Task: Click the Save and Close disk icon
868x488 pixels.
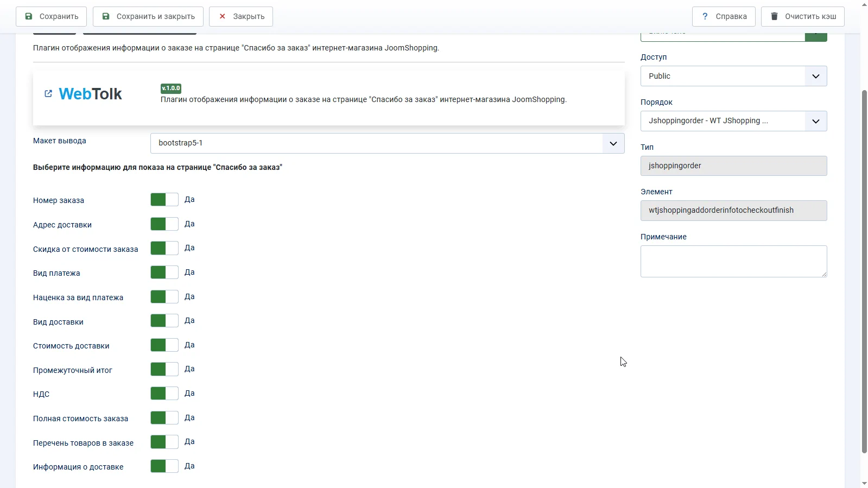Action: [x=106, y=16]
